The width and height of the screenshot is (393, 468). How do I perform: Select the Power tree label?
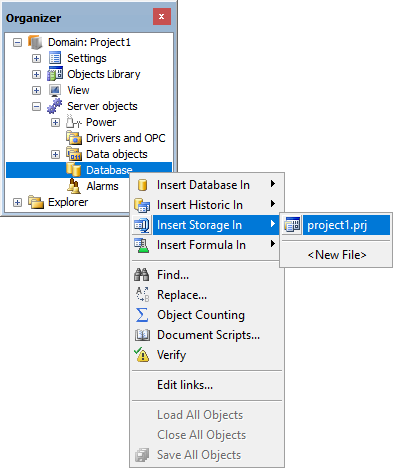[x=101, y=122]
